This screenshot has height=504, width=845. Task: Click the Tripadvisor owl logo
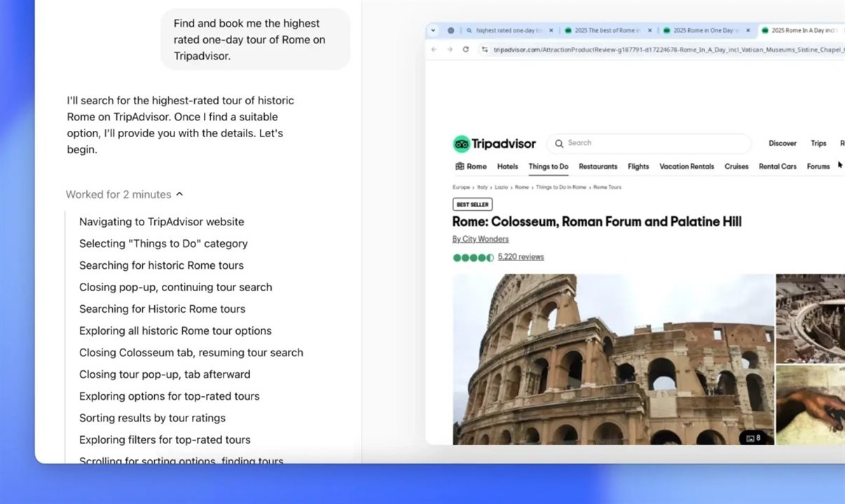point(461,143)
